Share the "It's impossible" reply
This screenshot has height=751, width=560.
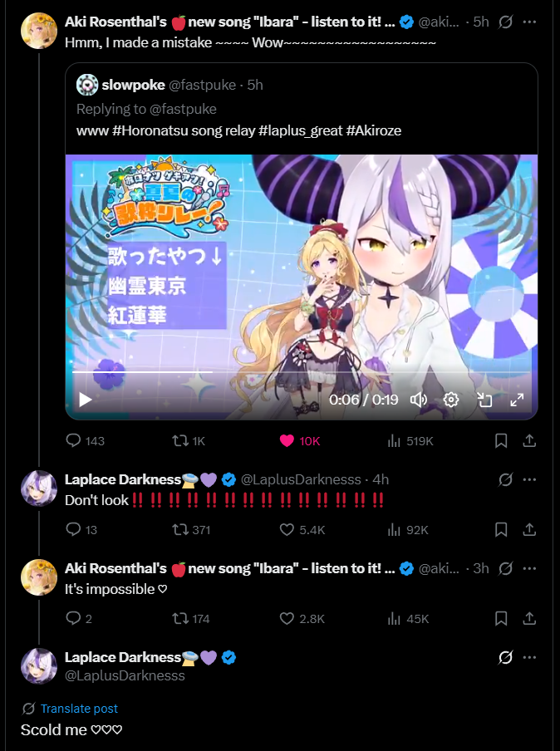coord(529,618)
